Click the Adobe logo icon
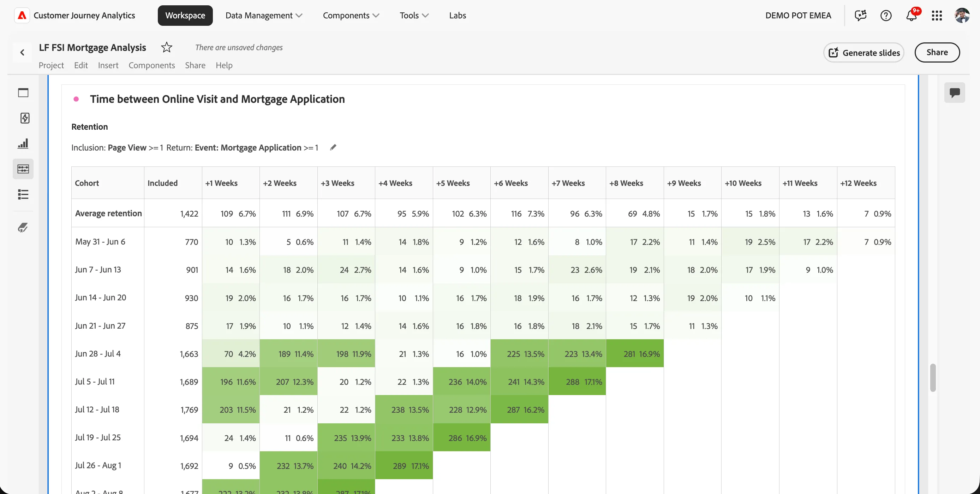980x494 pixels. pos(22,15)
